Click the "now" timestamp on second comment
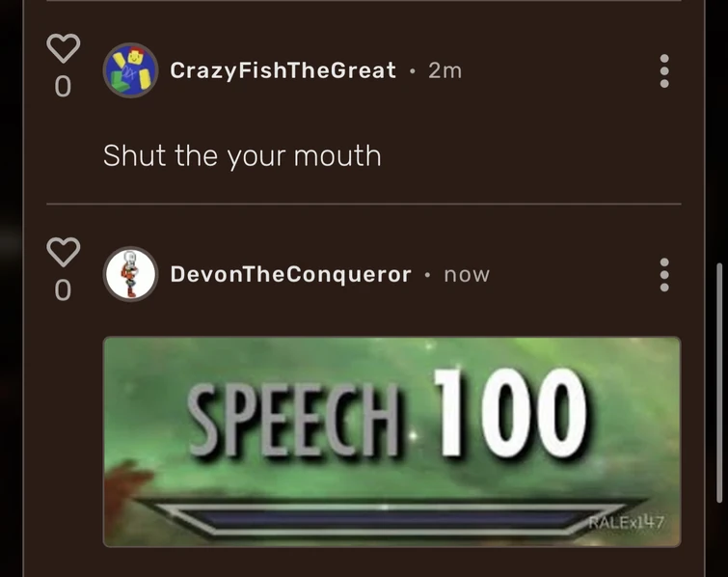This screenshot has width=728, height=577. tap(467, 275)
